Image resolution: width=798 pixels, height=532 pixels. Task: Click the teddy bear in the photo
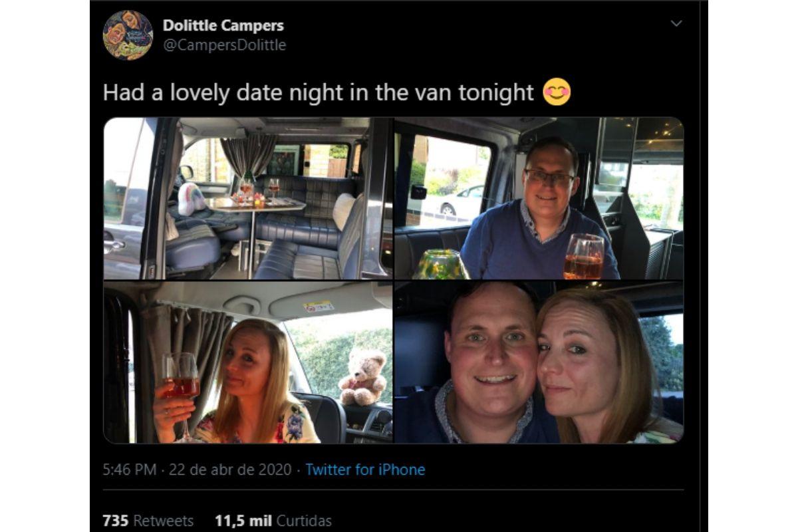click(363, 377)
